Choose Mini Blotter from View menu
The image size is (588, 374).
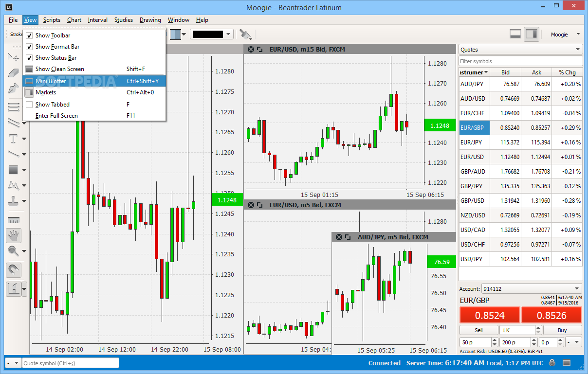coord(94,81)
